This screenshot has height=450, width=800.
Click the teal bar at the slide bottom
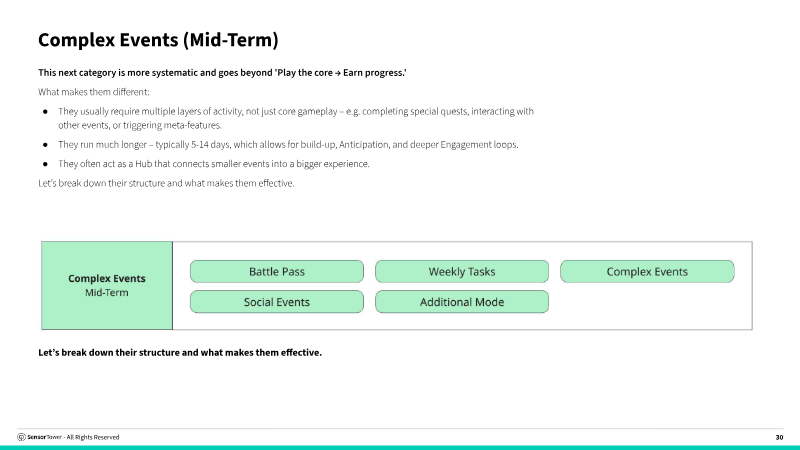coord(400,447)
